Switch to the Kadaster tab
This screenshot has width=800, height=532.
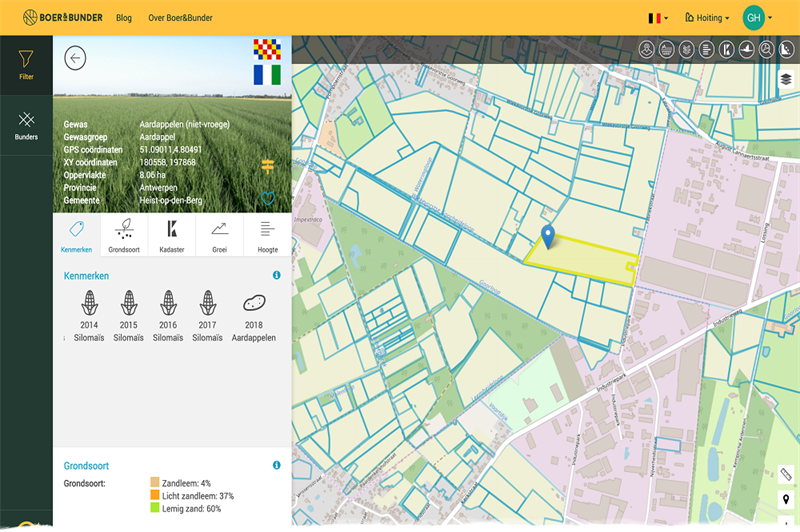tap(173, 235)
